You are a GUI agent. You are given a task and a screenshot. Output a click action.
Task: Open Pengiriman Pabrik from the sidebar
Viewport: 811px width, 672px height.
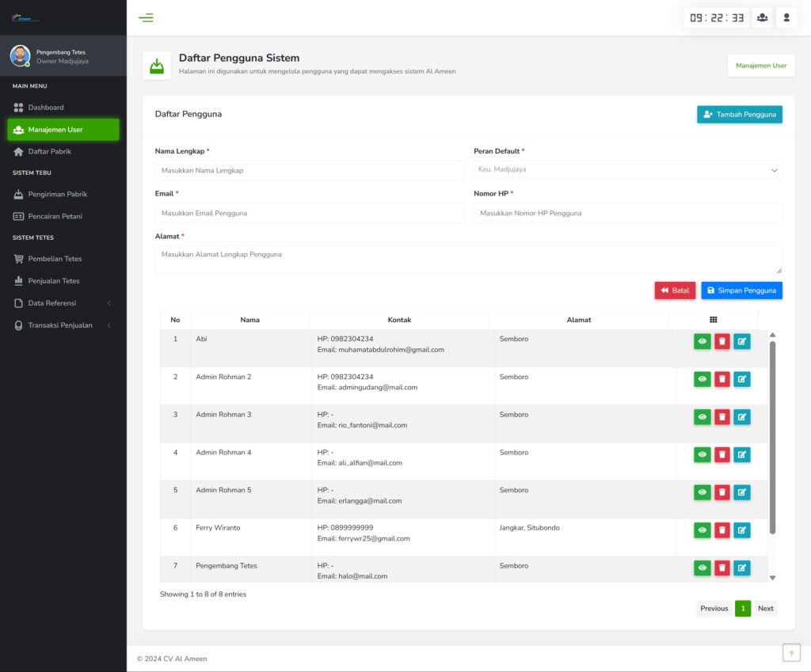click(x=57, y=194)
